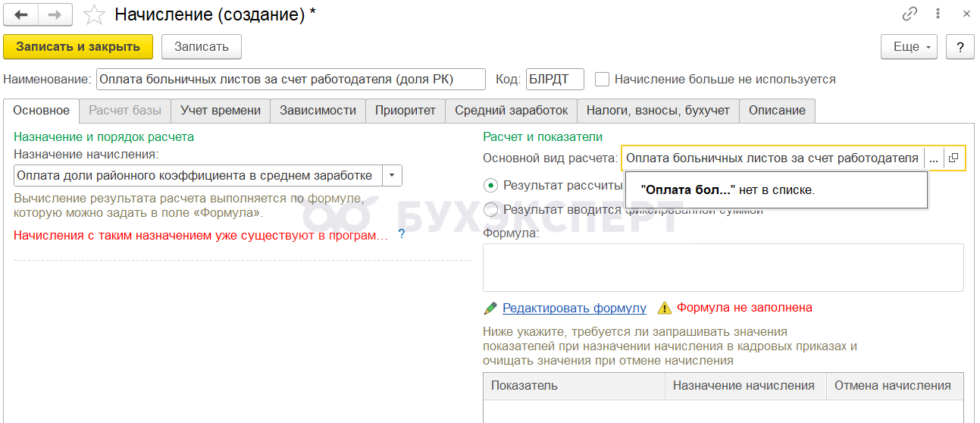Click the blue question mark hint
980x423 pixels.
click(x=402, y=234)
